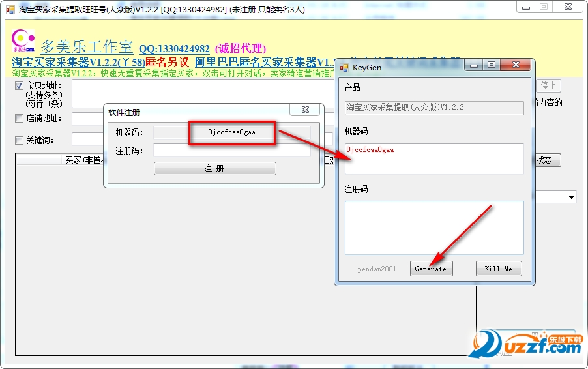Select the 机器码 field showing OjccfcaaOgaa in the 软件注册 dialog

232,132
